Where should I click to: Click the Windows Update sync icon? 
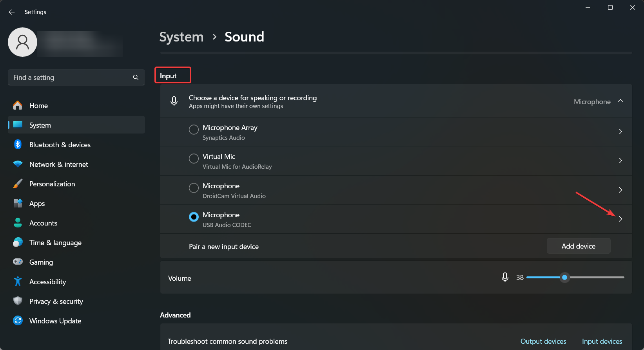tap(18, 321)
